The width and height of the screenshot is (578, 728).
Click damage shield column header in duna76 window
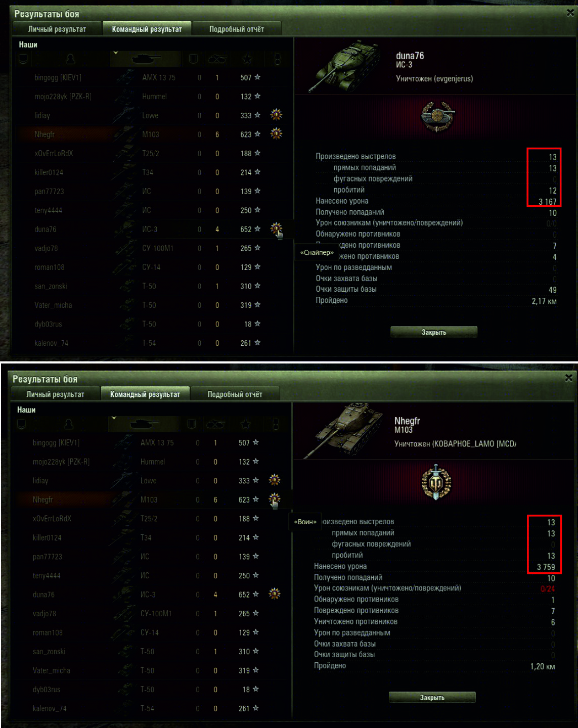[193, 59]
